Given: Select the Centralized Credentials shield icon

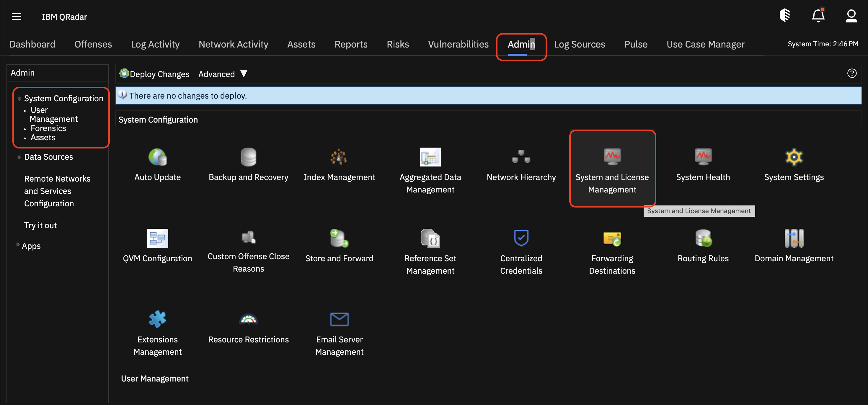Looking at the screenshot, I should point(521,245).
